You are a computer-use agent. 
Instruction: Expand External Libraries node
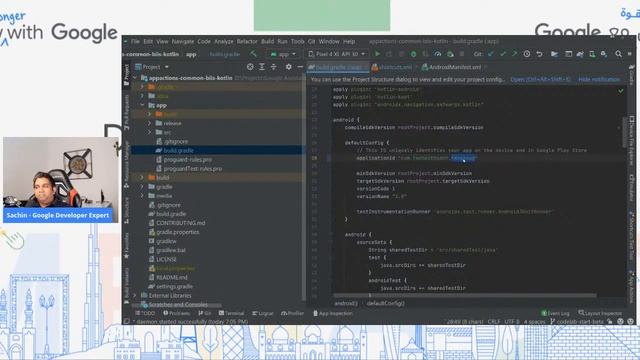tap(135, 295)
